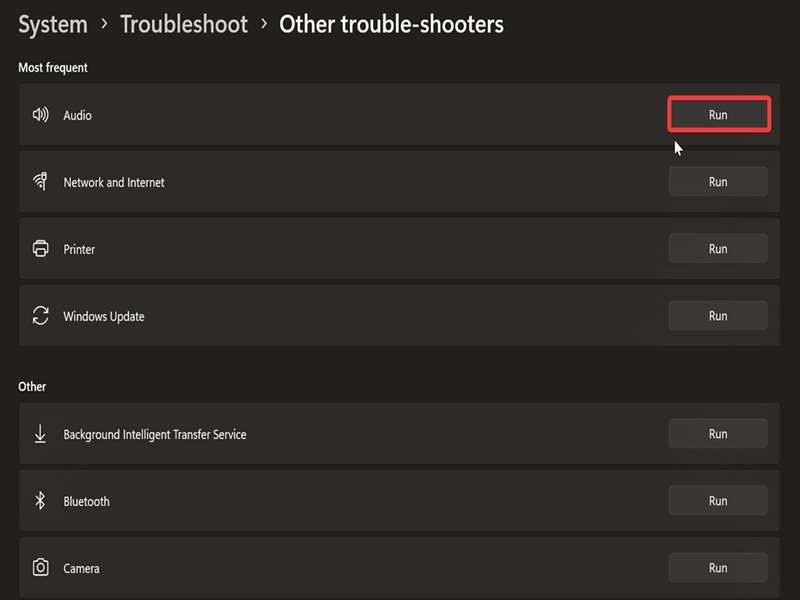Click the Audio speaker icon
800x600 pixels.
(x=40, y=115)
